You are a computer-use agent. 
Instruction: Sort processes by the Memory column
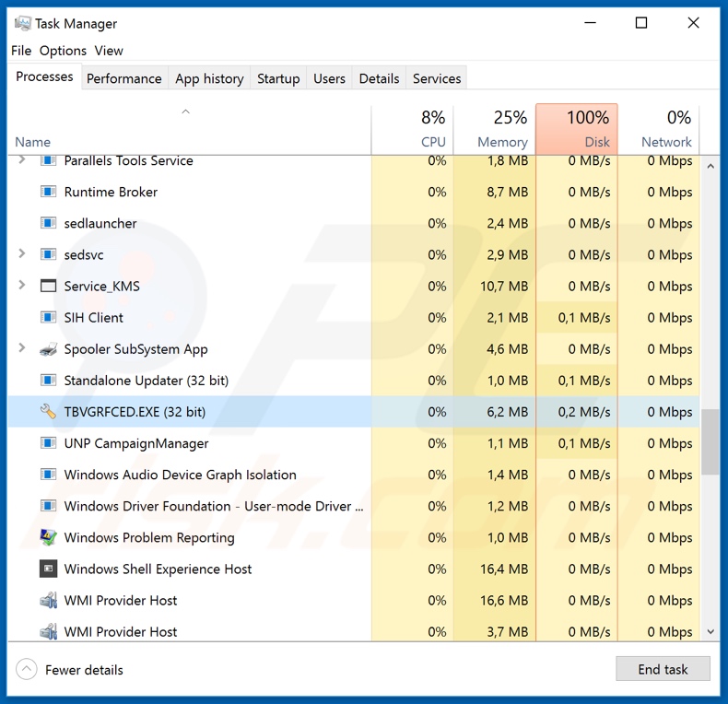point(495,130)
